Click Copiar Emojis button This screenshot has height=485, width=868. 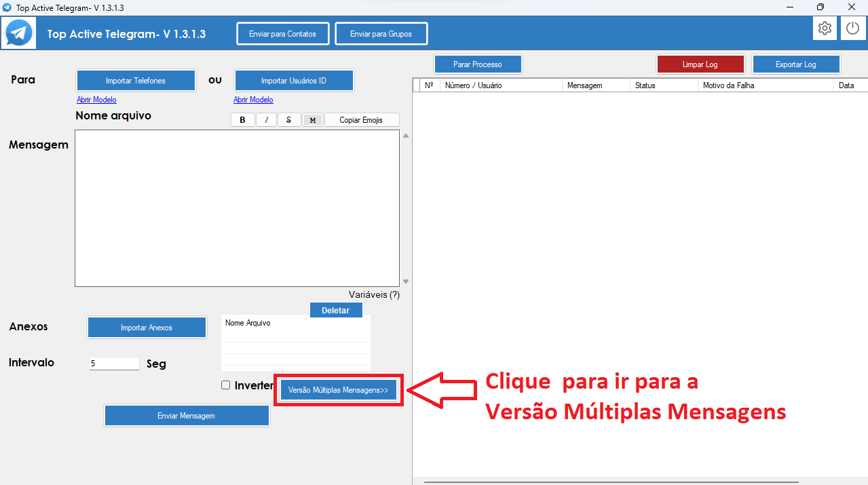coord(361,120)
